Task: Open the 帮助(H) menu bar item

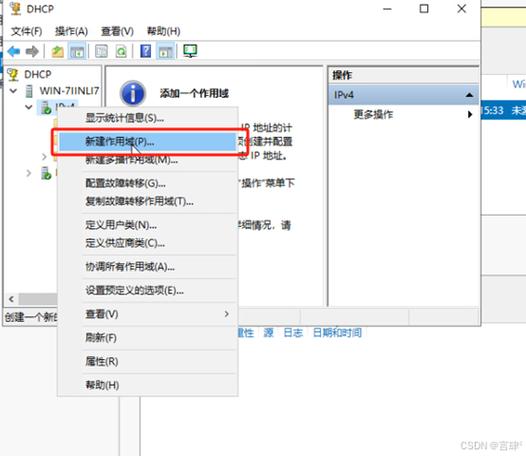Action: [164, 31]
